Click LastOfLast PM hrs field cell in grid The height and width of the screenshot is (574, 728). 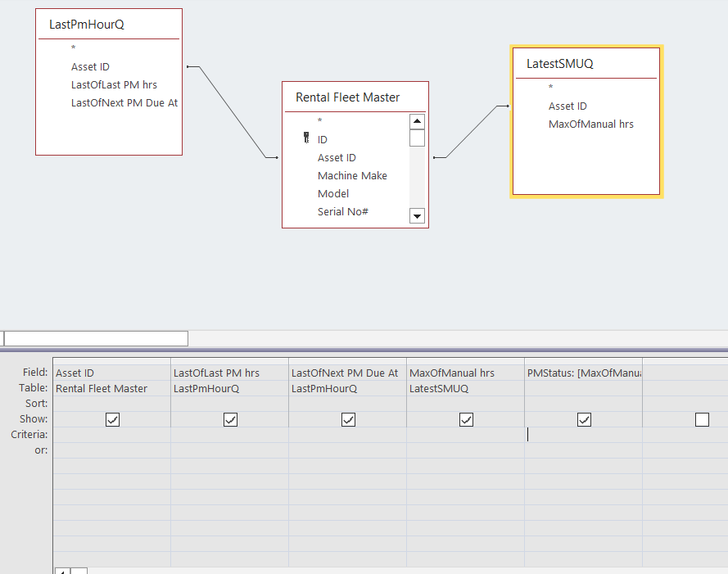pos(230,373)
